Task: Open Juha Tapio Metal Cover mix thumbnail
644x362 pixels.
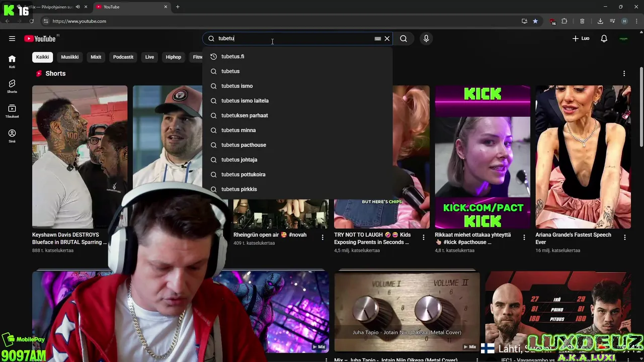Action: tap(407, 312)
